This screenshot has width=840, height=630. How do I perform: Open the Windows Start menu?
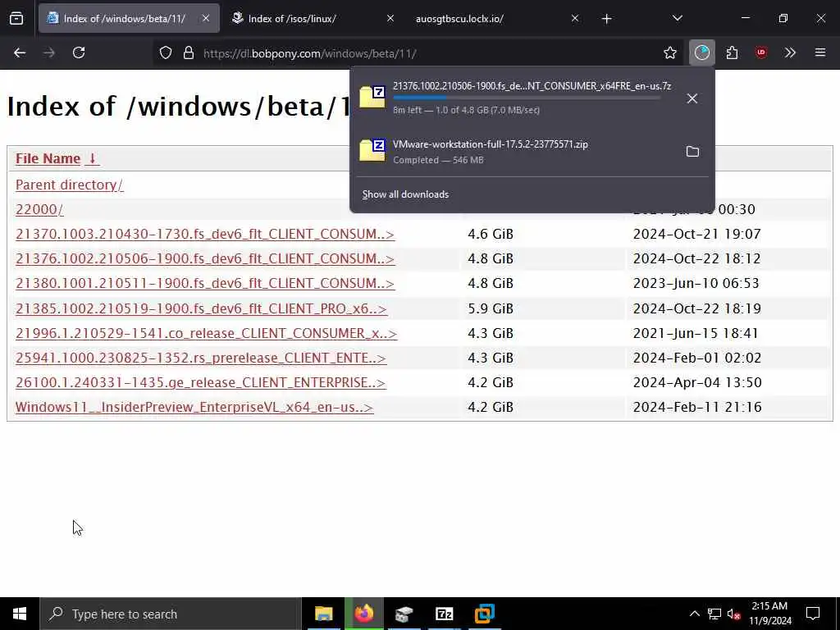tap(20, 614)
